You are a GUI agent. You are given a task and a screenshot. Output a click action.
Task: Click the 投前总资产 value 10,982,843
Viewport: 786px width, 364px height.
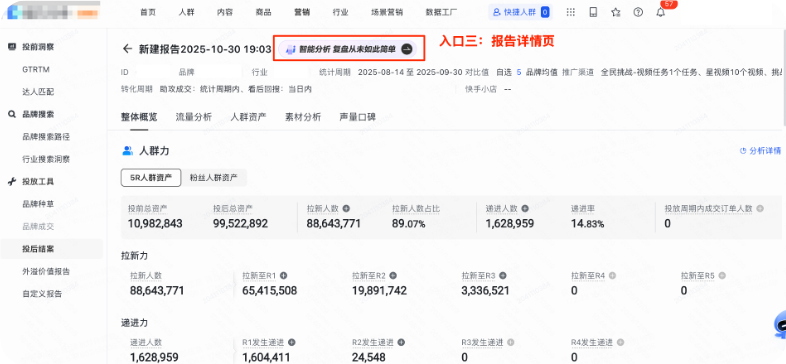click(x=155, y=224)
